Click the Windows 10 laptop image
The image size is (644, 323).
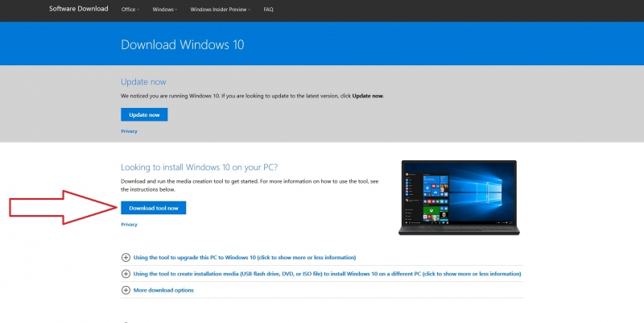pos(459,197)
